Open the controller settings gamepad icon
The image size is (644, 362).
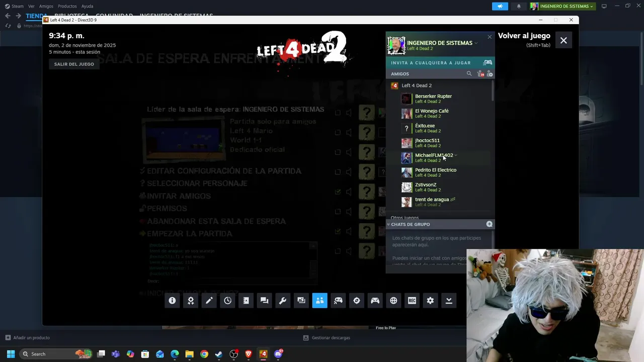point(375,301)
